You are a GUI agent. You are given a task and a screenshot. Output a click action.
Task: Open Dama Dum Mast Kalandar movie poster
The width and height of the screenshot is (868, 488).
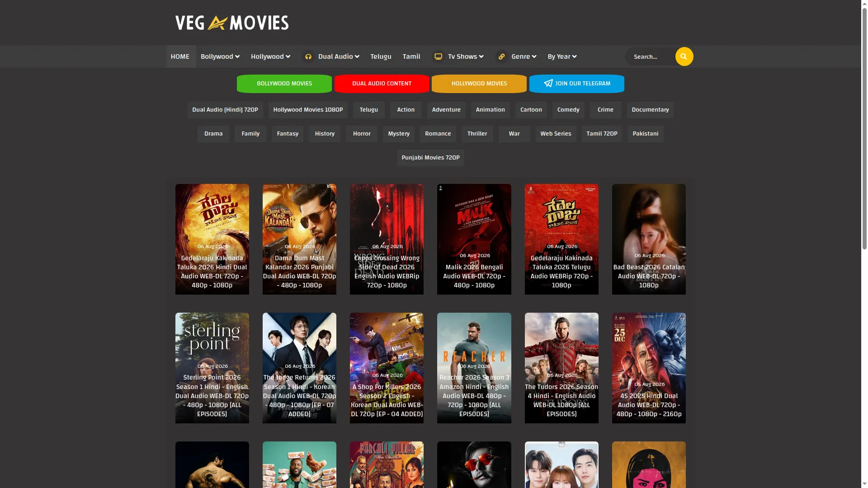coord(299,239)
